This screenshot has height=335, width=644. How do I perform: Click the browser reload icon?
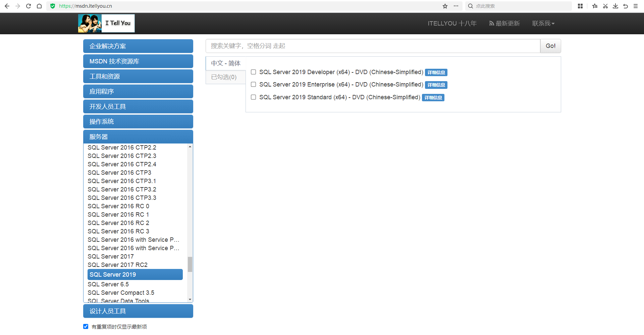tap(29, 6)
